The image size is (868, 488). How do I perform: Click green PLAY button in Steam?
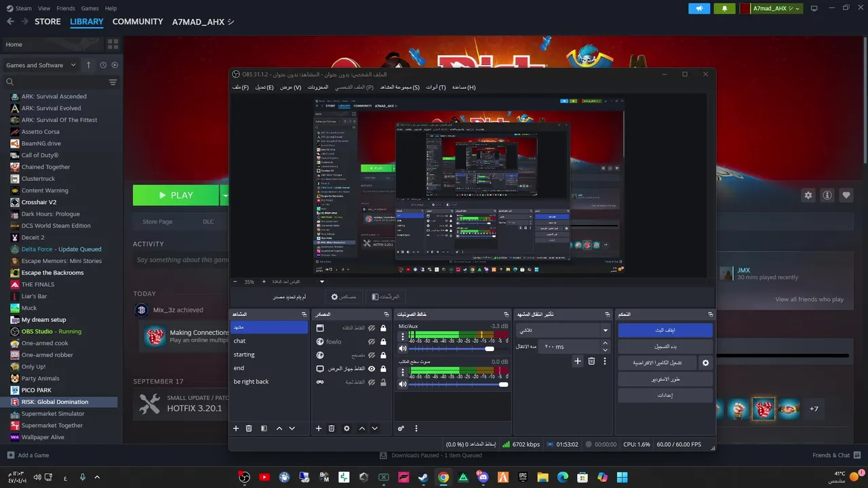point(176,195)
